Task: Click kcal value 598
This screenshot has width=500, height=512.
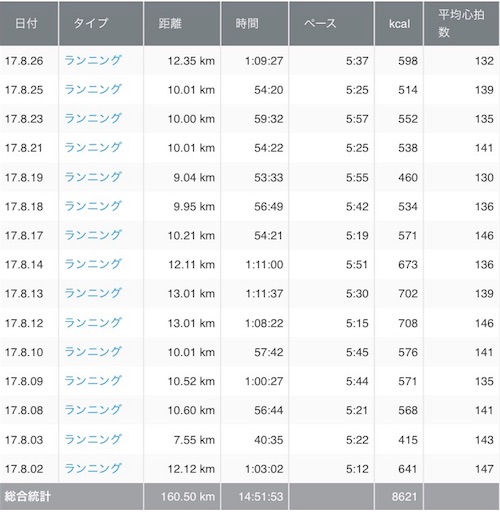Action: [x=408, y=61]
